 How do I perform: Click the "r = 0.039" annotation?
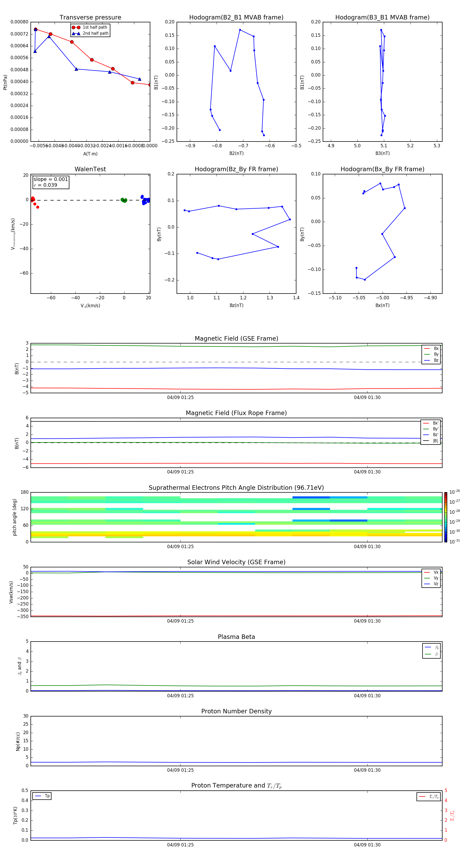click(45, 185)
